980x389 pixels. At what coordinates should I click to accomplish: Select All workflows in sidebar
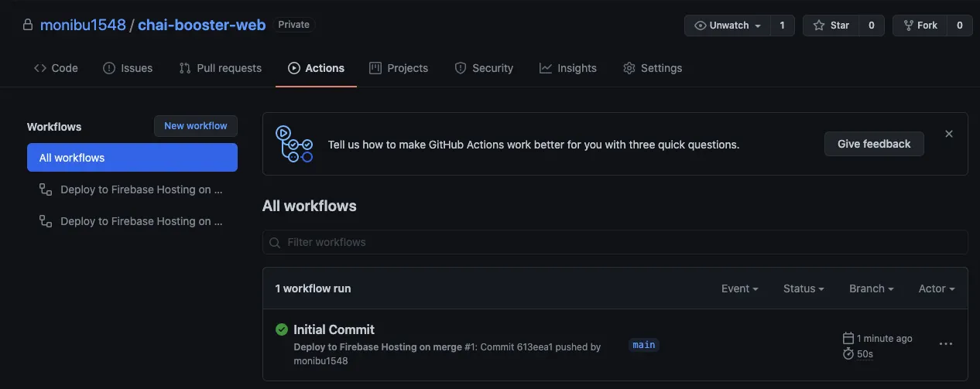pos(132,158)
